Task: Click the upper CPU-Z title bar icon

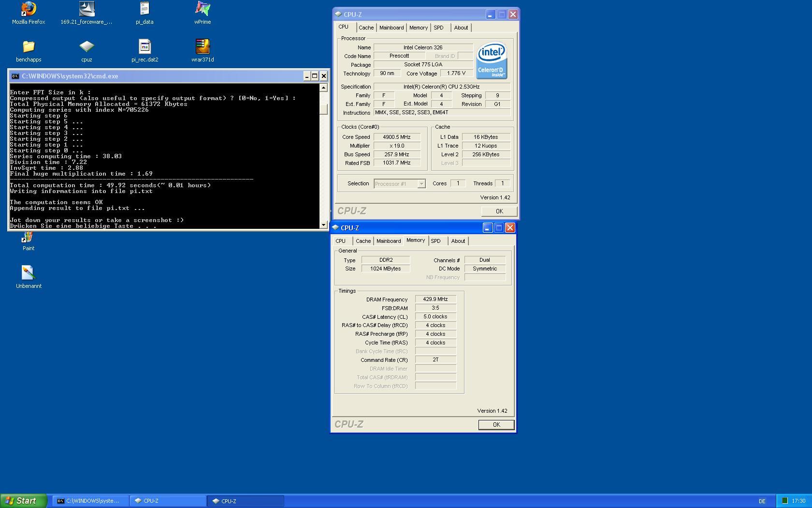Action: click(338, 14)
